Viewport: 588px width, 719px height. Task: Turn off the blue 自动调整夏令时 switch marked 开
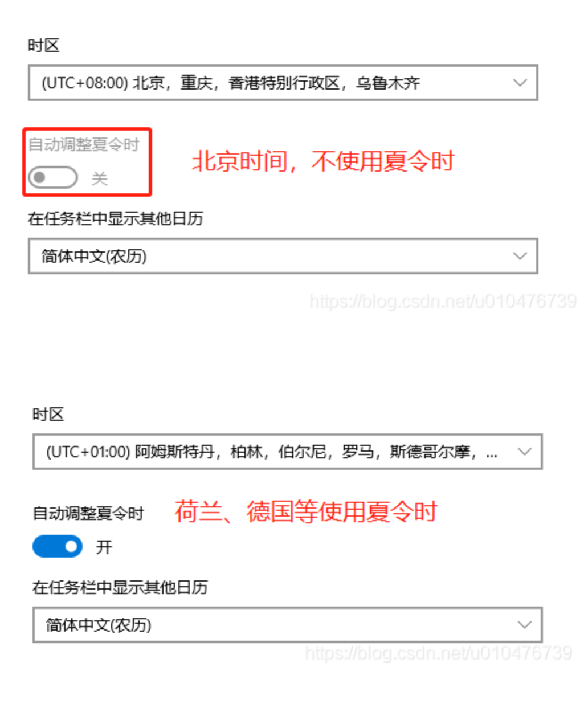click(x=58, y=546)
